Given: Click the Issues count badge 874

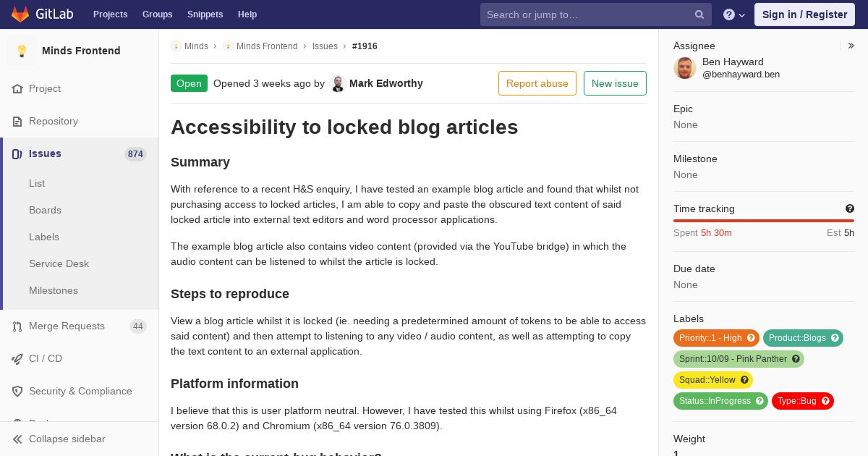Looking at the screenshot, I should coord(135,153).
